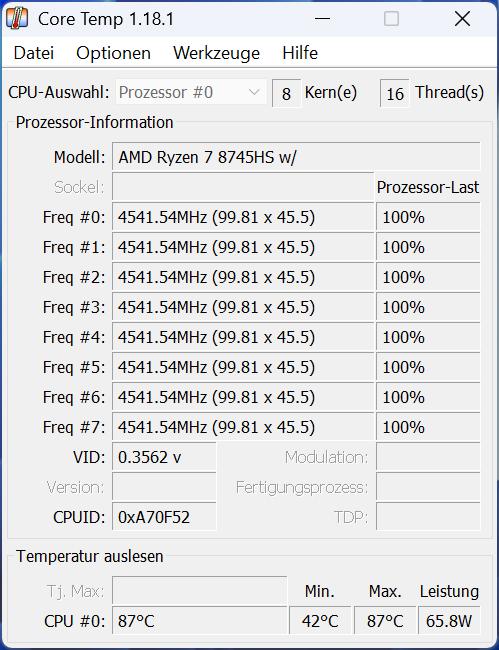The width and height of the screenshot is (499, 650).
Task: Click the Freq #0 frequency value field
Action: tap(243, 217)
